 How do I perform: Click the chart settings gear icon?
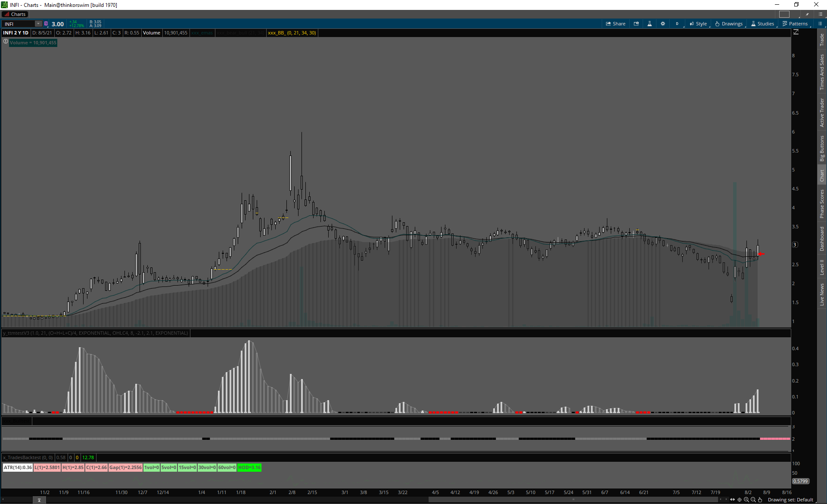[663, 24]
